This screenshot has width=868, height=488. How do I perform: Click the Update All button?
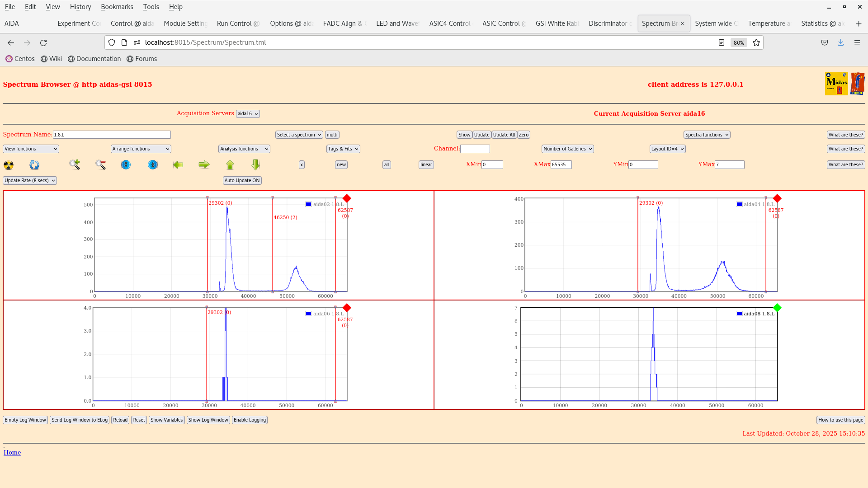pyautogui.click(x=504, y=135)
